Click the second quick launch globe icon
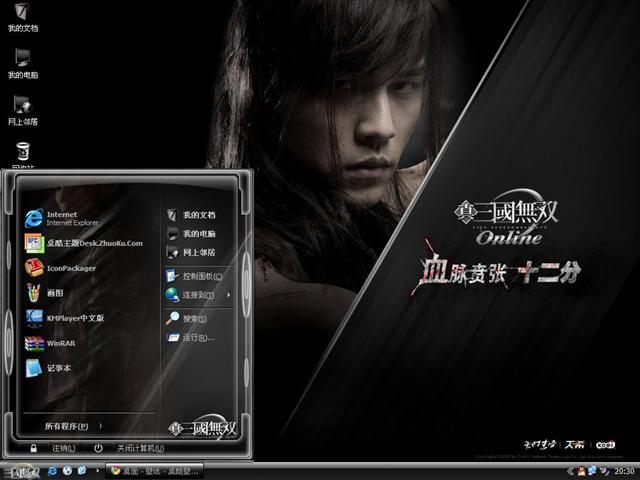 click(67, 471)
